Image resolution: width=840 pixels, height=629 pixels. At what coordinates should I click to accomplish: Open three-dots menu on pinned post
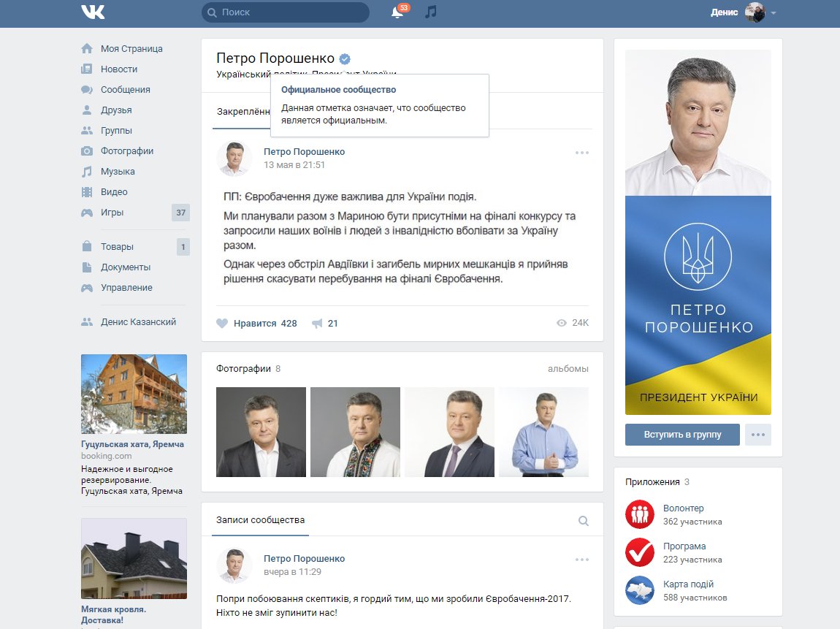click(x=581, y=153)
